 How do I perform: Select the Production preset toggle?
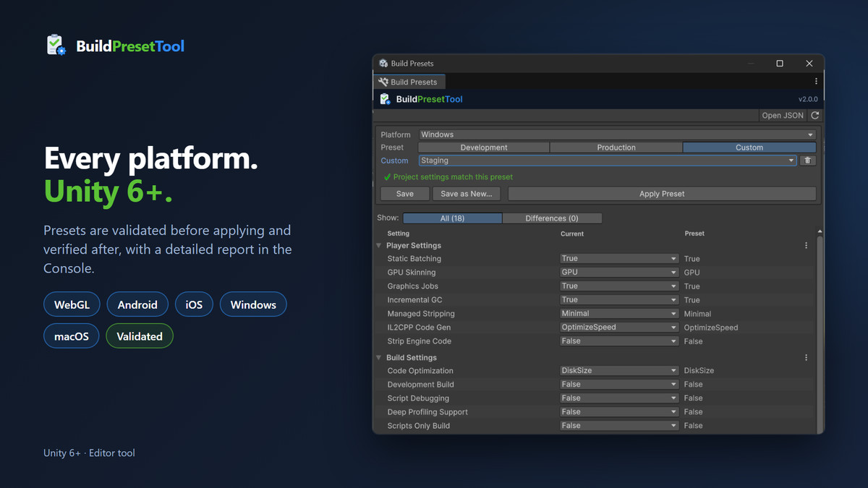pos(616,147)
